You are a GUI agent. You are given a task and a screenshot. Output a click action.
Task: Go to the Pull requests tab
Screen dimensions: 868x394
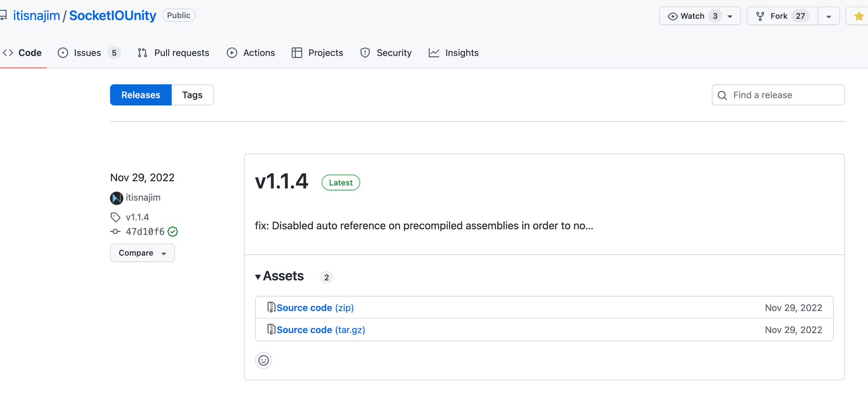(x=173, y=53)
